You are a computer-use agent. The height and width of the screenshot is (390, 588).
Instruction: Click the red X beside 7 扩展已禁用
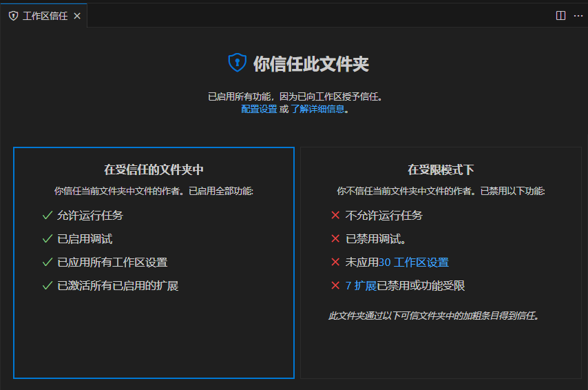335,286
